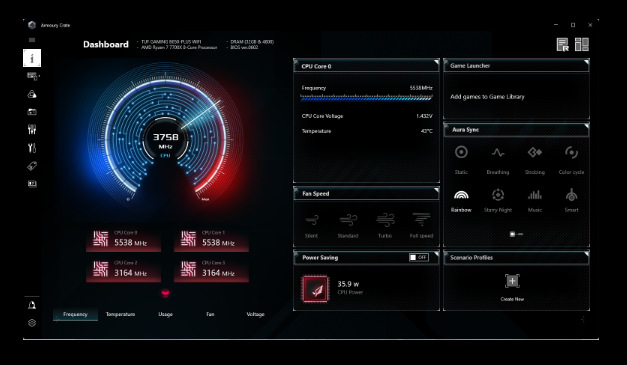Click Add games to Game Library
Image resolution: width=627 pixels, height=365 pixels.
(487, 97)
